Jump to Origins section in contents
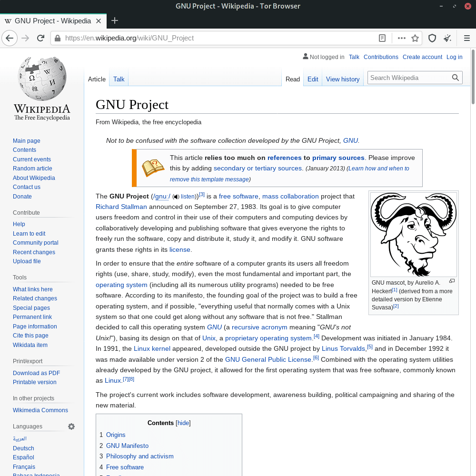Image resolution: width=476 pixels, height=476 pixels. point(116,435)
